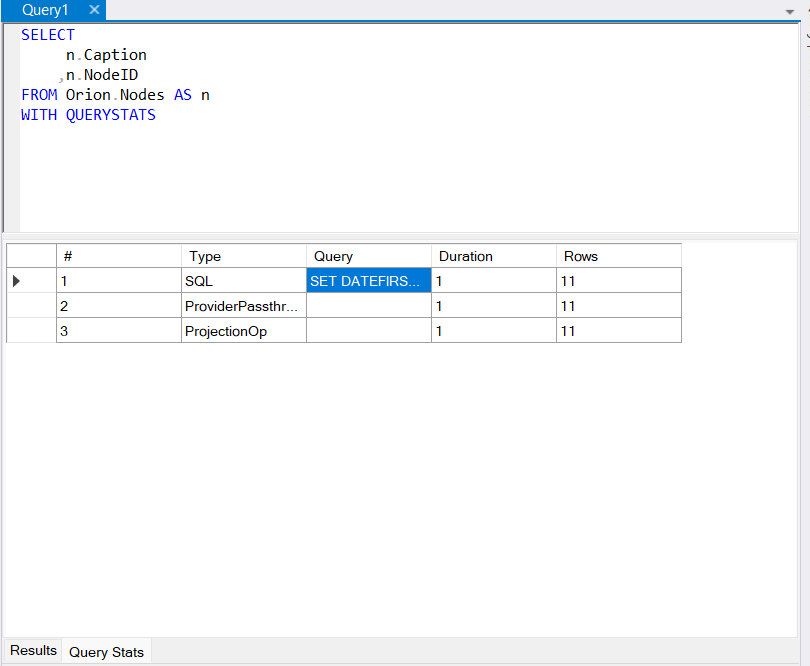Click the Query column header
The image size is (810, 666).
[x=369, y=256]
